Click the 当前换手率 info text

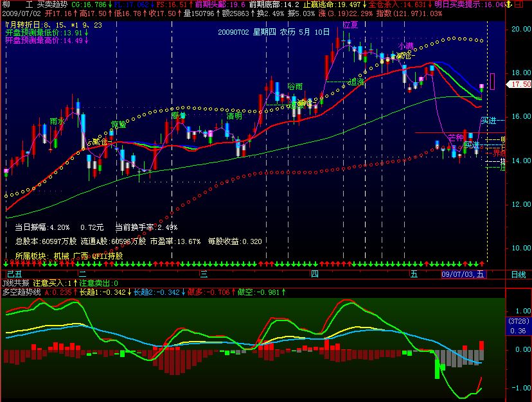point(146,227)
